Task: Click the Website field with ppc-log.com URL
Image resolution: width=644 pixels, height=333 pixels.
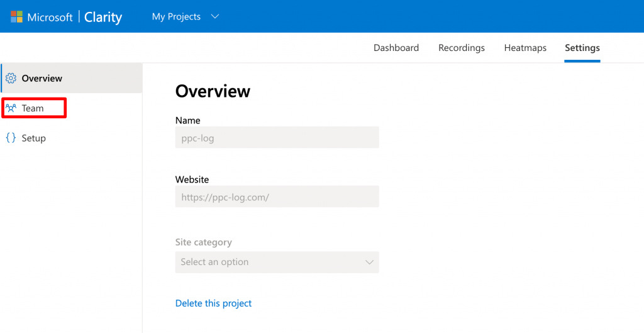Action: [x=277, y=196]
